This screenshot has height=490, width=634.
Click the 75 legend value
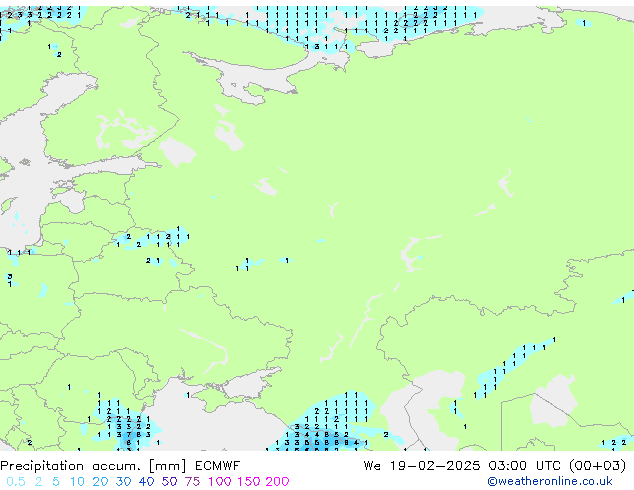(192, 482)
